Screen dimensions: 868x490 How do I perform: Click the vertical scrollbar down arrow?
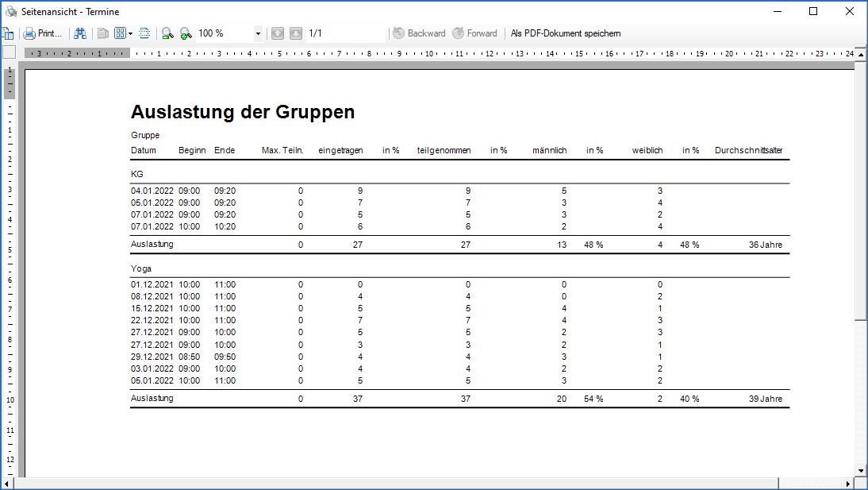[862, 469]
